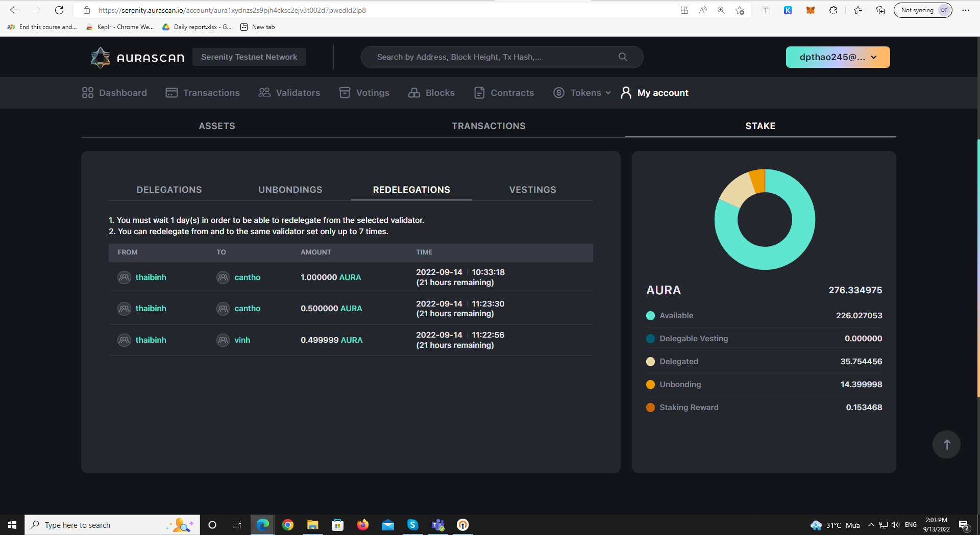Image resolution: width=980 pixels, height=535 pixels.
Task: Select the Dashboard grid icon
Action: 87,92
